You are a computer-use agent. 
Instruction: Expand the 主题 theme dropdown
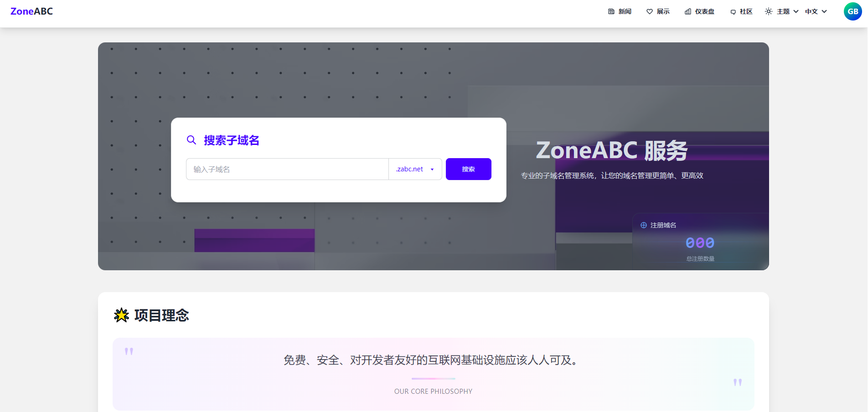(x=782, y=11)
